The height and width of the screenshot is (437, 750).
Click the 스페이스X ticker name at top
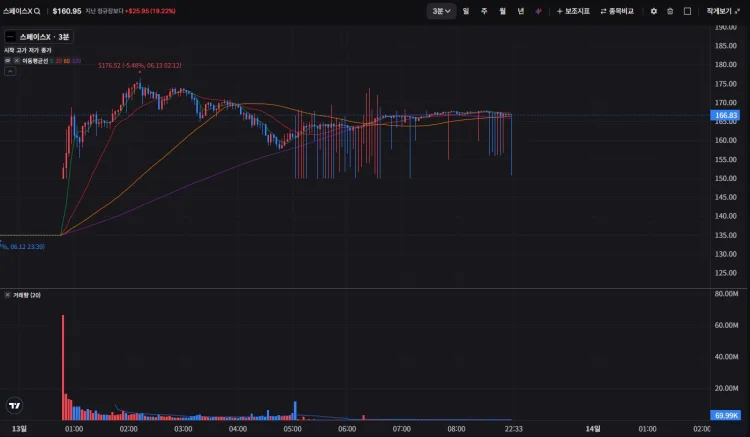coord(18,11)
